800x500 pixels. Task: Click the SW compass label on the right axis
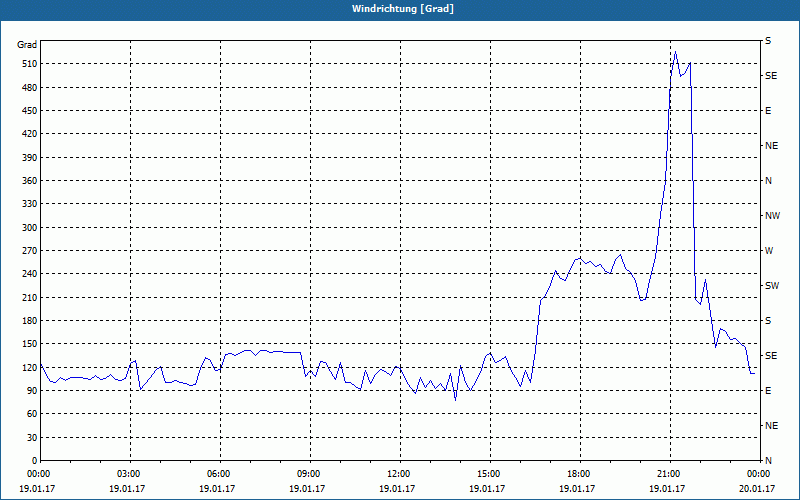pos(772,286)
